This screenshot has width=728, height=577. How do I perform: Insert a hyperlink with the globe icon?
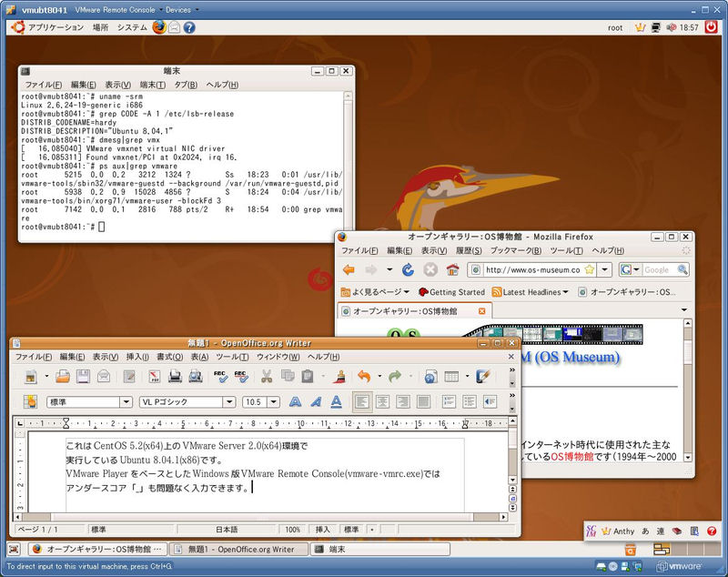(x=430, y=377)
